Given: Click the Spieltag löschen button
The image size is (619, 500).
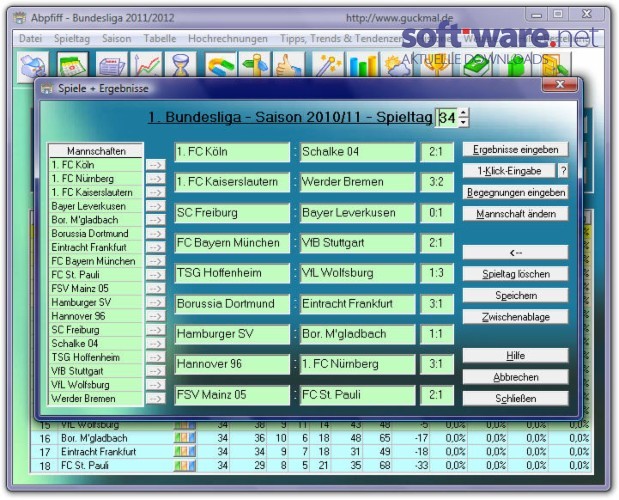Looking at the screenshot, I should (x=516, y=274).
